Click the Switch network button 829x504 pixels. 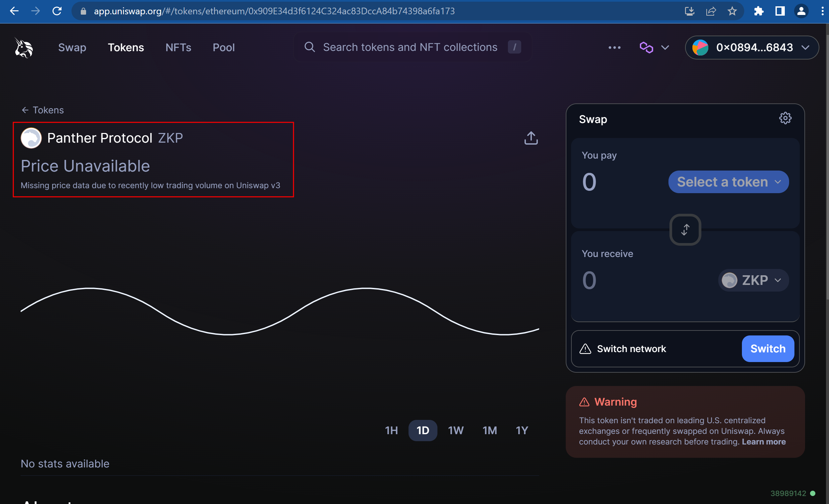pos(768,348)
